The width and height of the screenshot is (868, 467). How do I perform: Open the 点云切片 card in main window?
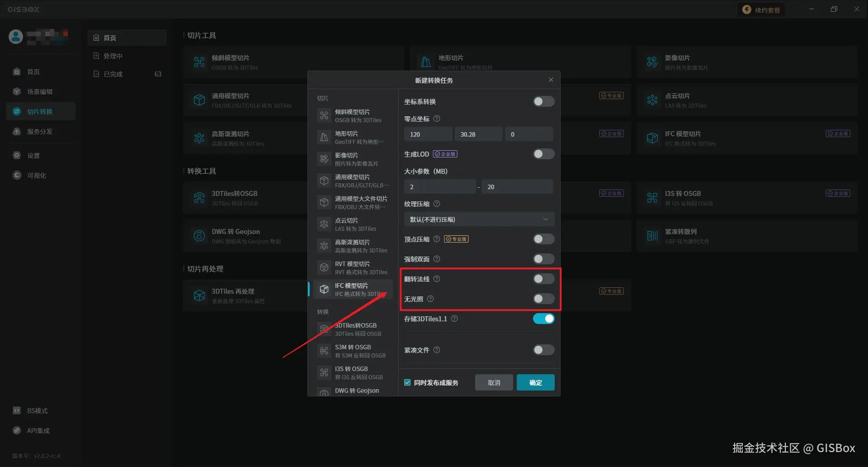(746, 100)
